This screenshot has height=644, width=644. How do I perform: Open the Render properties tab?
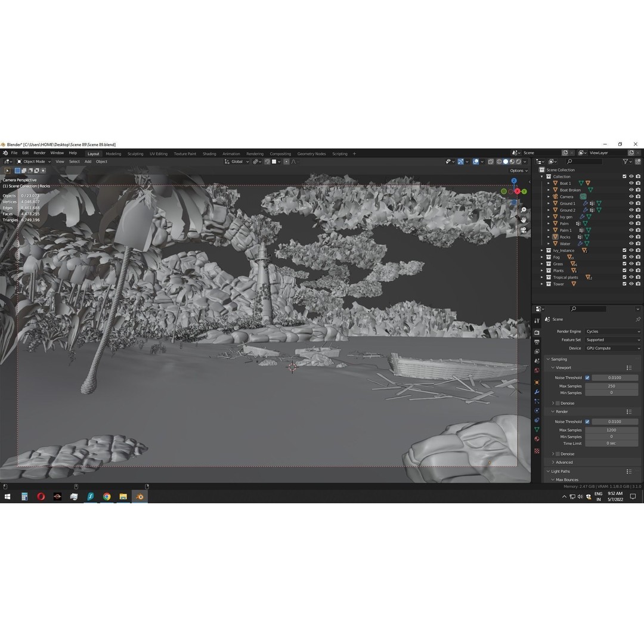coord(537,332)
